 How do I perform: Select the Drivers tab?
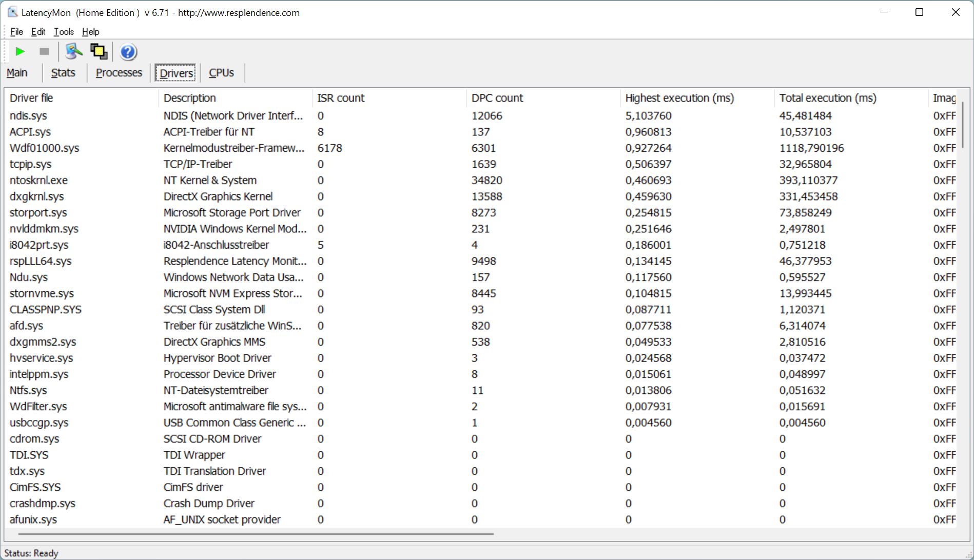pyautogui.click(x=176, y=73)
